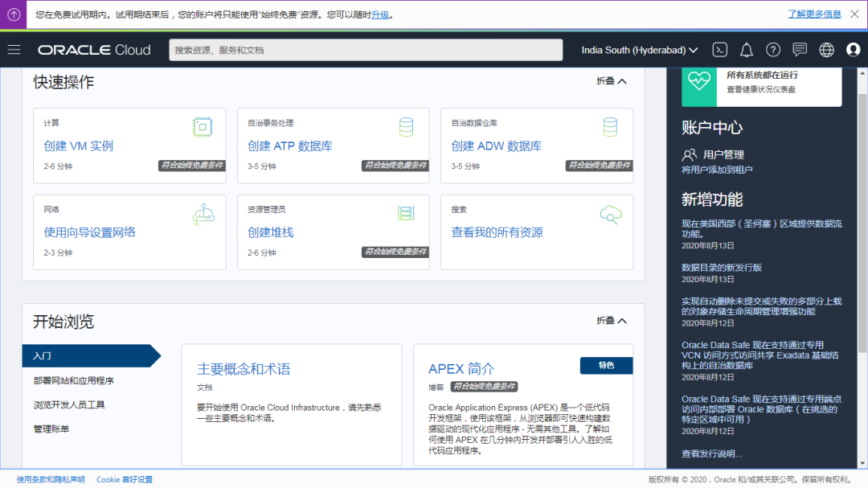Image resolution: width=868 pixels, height=488 pixels.
Task: Launch Cloud Shell from the header icon
Action: click(x=720, y=50)
